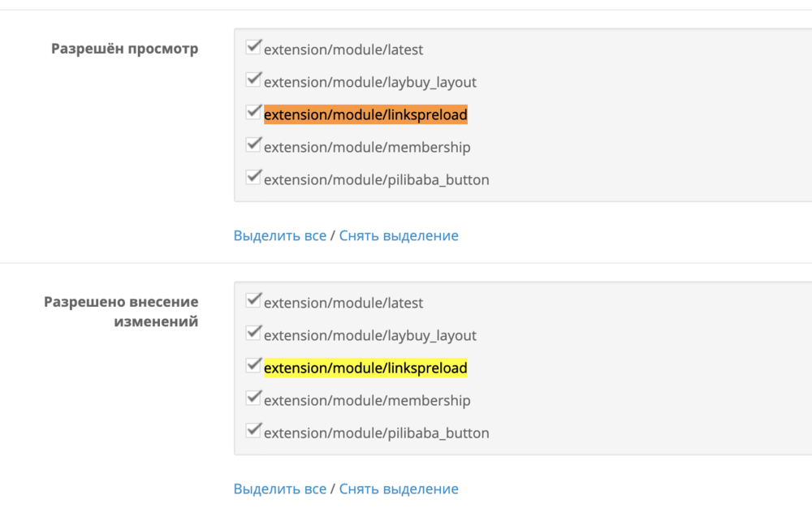Click the Разрешено внесение изменений field label
Viewport: 812px width, 517px height.
click(120, 312)
